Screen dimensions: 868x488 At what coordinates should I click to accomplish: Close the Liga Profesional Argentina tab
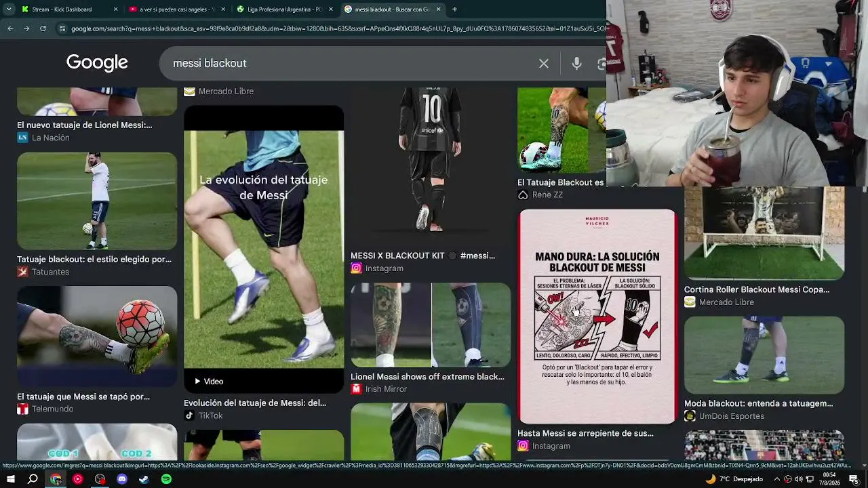point(331,9)
